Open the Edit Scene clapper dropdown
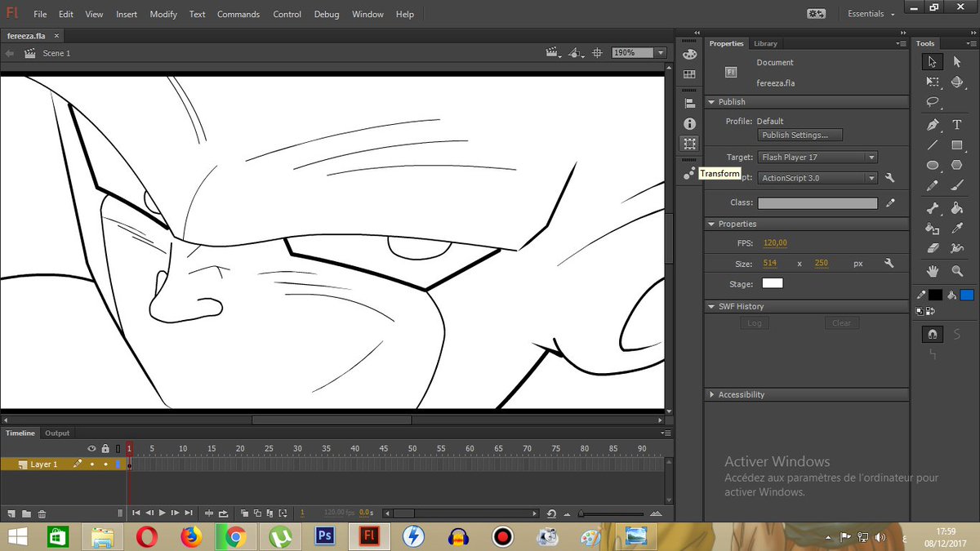980x551 pixels. [555, 52]
